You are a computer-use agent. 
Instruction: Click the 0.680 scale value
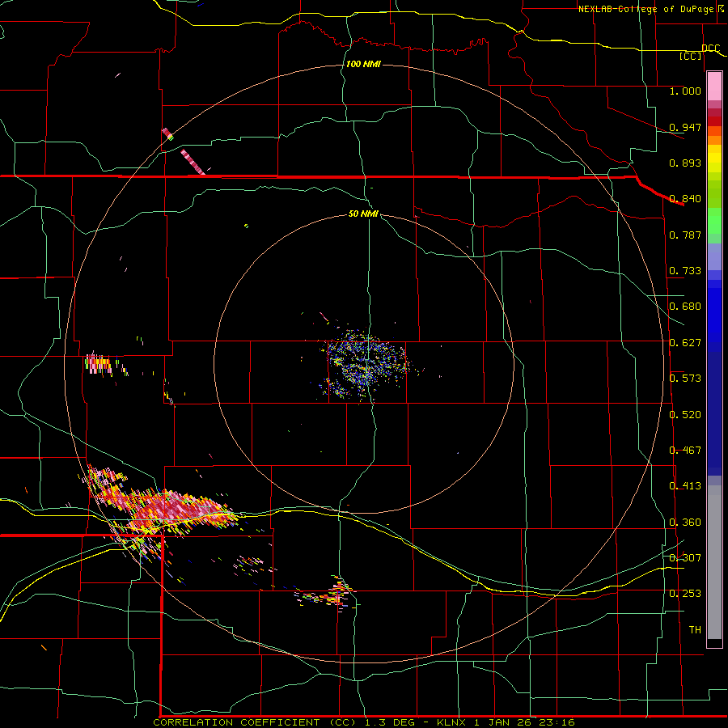[685, 307]
